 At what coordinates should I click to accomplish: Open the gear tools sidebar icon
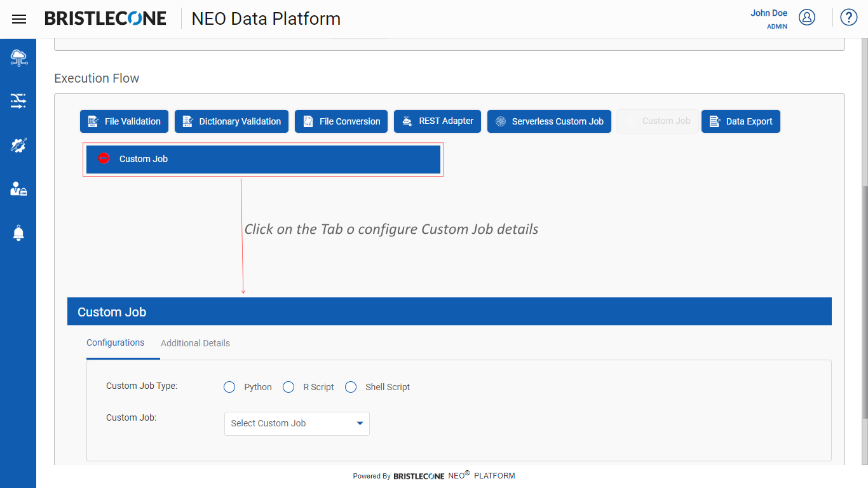click(x=18, y=145)
